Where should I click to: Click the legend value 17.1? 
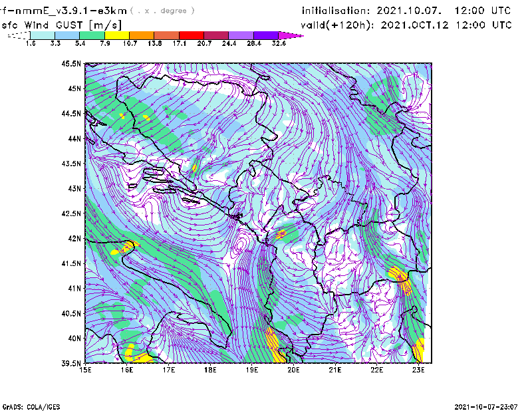180,43
